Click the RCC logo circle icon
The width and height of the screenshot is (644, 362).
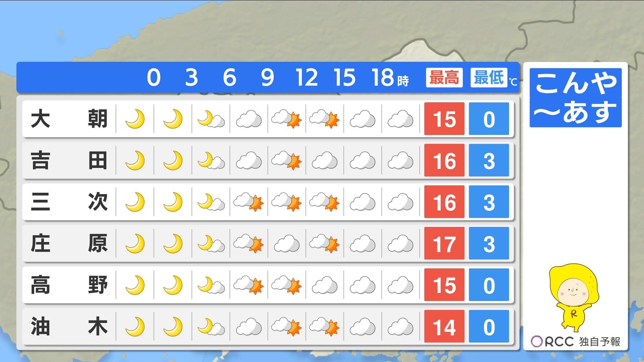pos(537,342)
